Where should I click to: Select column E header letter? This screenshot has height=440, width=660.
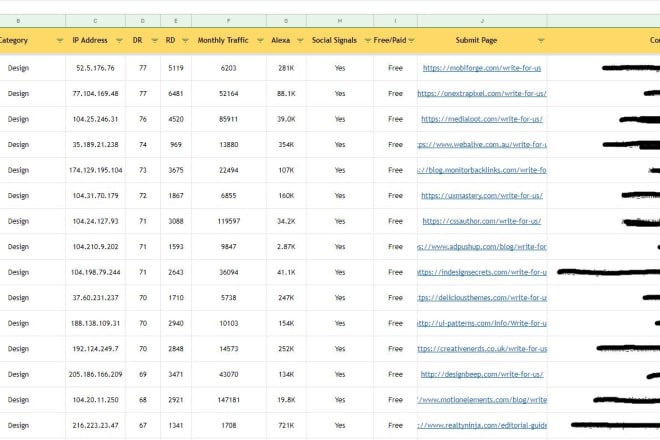pyautogui.click(x=176, y=21)
